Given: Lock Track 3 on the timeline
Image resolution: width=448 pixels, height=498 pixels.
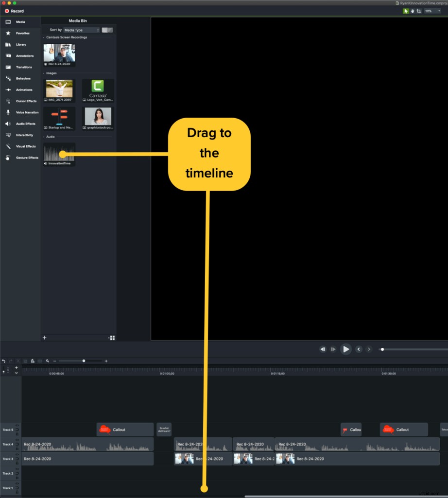Looking at the screenshot, I should (17, 462).
